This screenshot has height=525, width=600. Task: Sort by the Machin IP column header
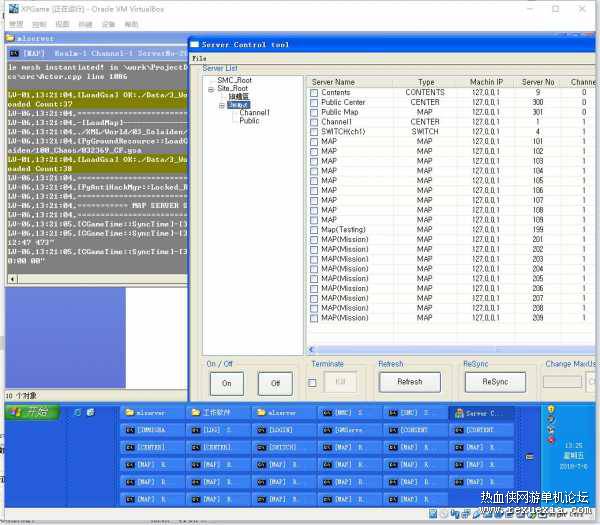(x=486, y=82)
